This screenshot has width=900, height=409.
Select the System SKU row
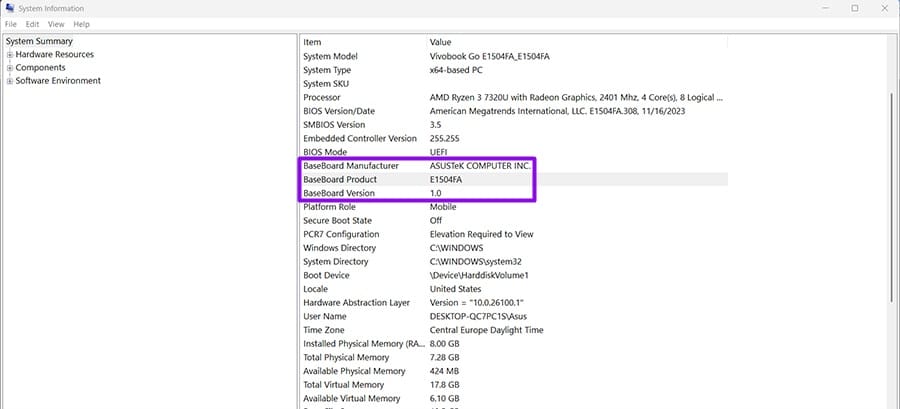click(x=514, y=84)
